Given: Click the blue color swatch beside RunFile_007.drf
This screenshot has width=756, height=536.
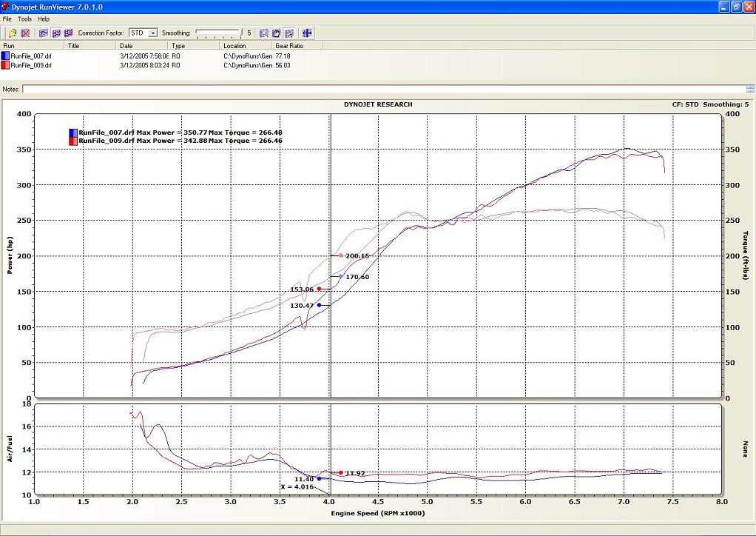Looking at the screenshot, I should click(5, 56).
